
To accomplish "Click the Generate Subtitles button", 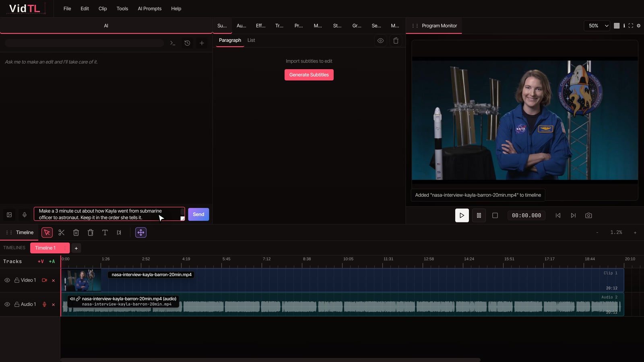I will (309, 75).
